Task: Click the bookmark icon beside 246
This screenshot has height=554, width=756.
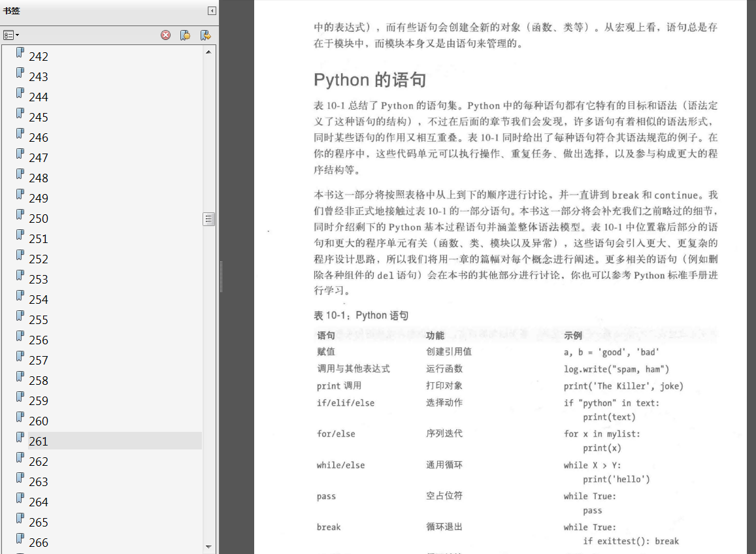Action: click(x=20, y=133)
